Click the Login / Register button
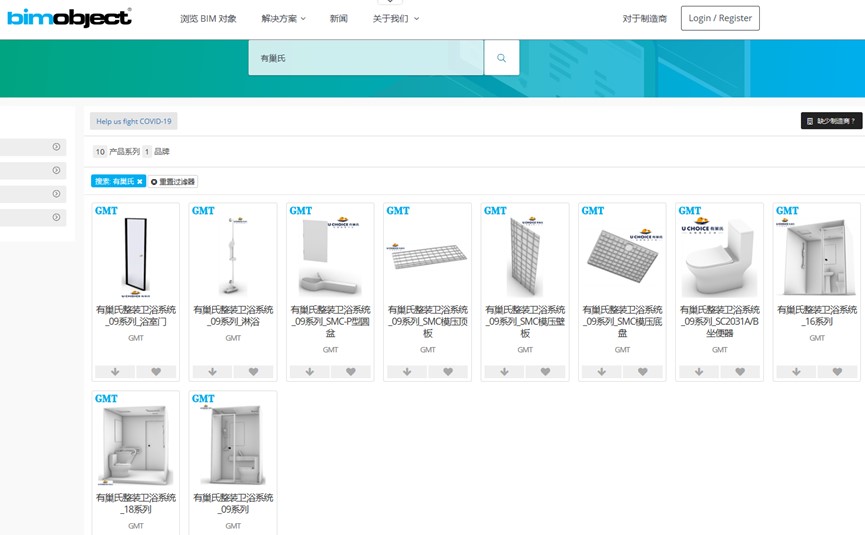Image resolution: width=865 pixels, height=535 pixels. click(x=720, y=18)
